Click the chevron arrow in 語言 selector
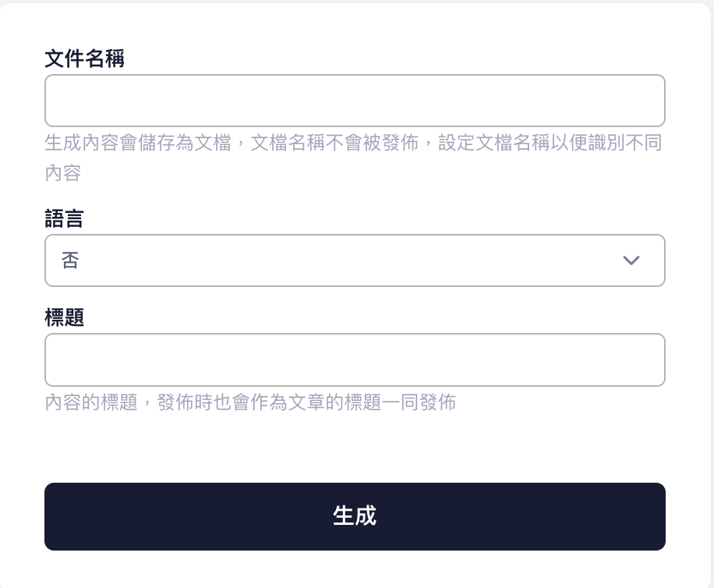Screen dimensions: 714x588 coord(631,260)
